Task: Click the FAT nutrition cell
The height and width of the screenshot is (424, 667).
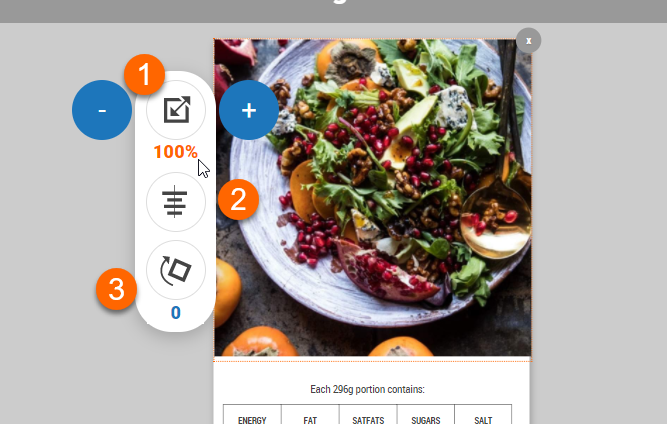Action: click(310, 415)
